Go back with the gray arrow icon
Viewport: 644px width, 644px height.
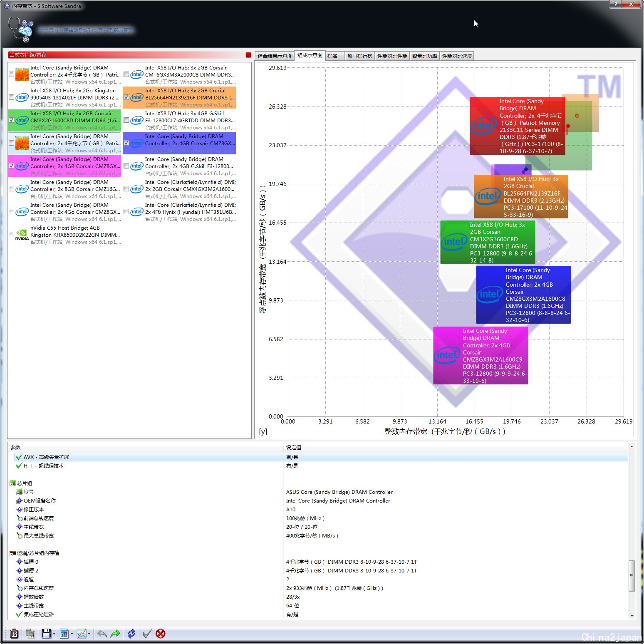[102, 634]
